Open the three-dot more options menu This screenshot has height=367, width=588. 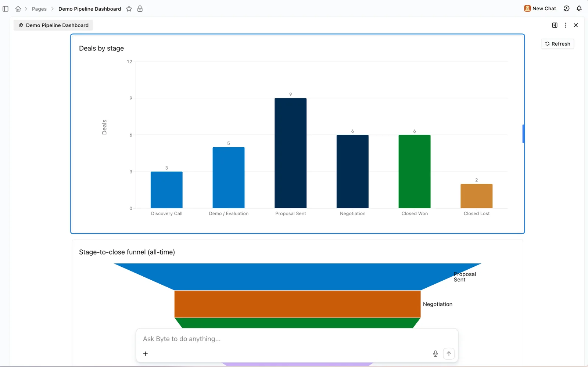tap(566, 25)
